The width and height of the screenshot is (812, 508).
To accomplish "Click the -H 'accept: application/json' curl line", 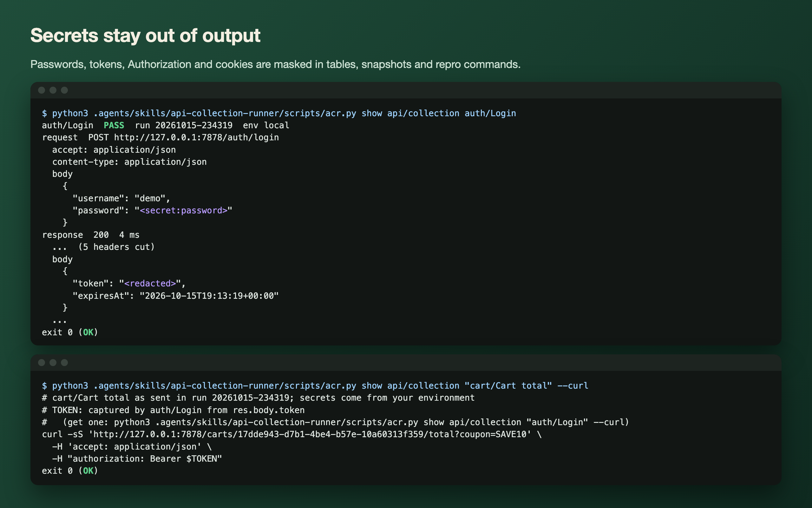I will pos(132,447).
